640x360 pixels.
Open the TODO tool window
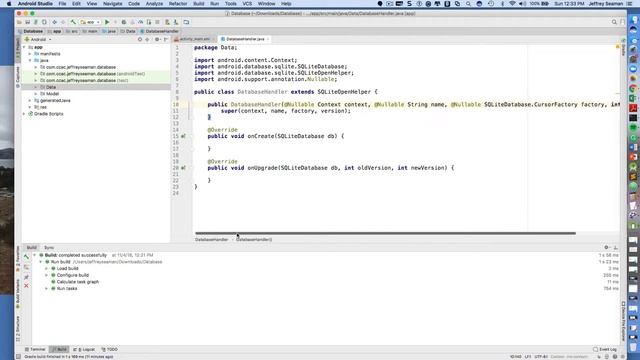point(109,349)
